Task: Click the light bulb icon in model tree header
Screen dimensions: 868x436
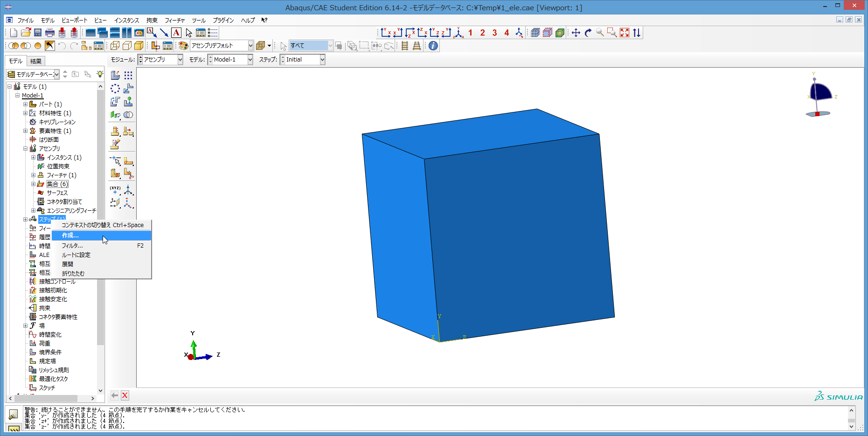Action: click(100, 74)
